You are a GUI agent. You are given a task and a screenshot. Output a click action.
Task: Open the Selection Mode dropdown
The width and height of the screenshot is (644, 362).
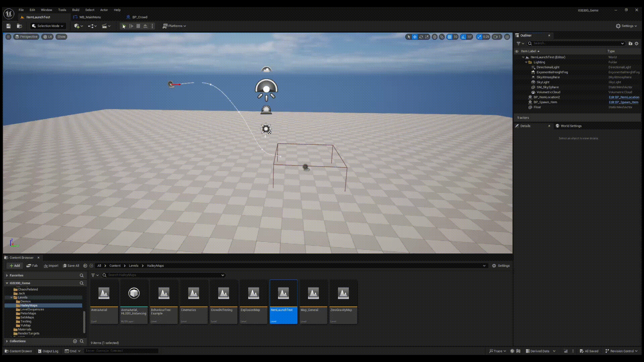[x=47, y=26]
